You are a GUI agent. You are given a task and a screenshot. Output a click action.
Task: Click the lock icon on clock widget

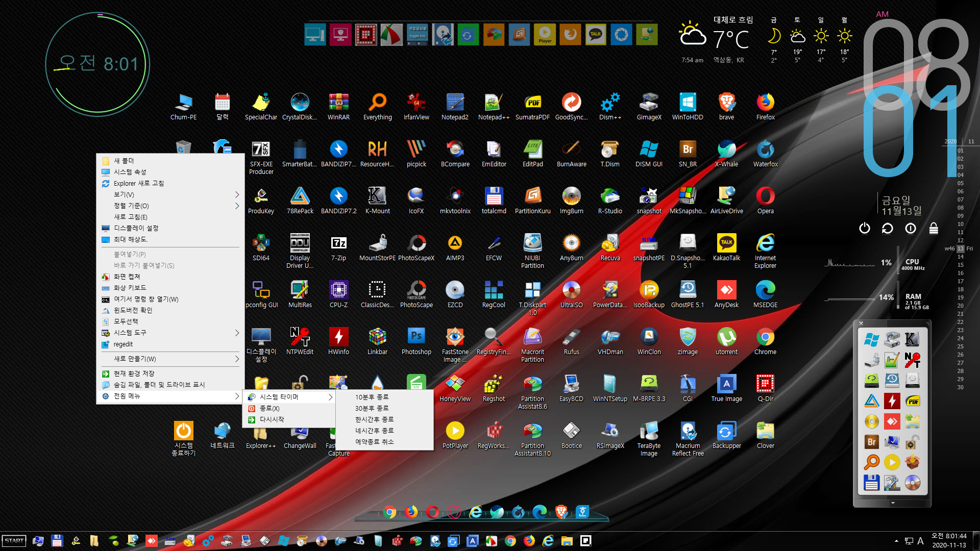[934, 228]
